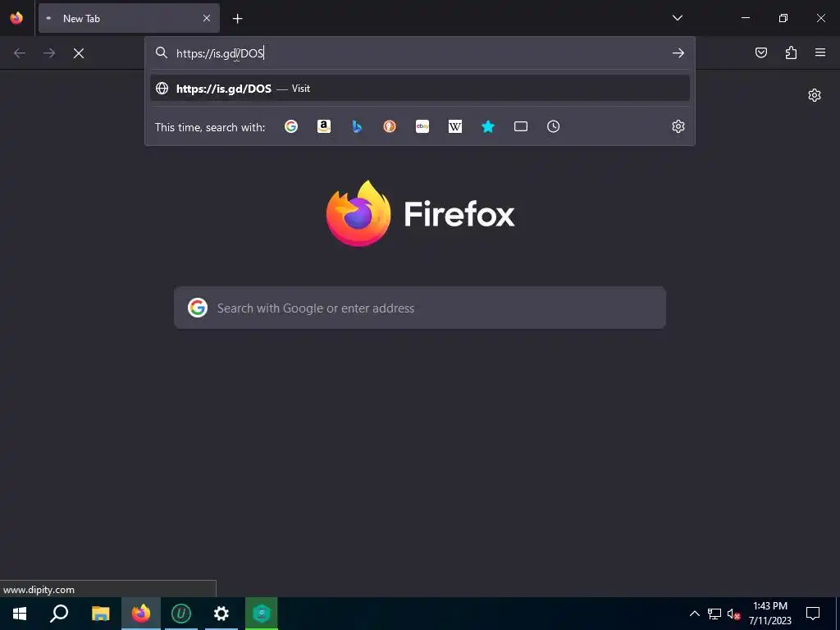Screen dimensions: 840x630
Task: Open File Explorer from the taskbar
Action: click(x=100, y=614)
